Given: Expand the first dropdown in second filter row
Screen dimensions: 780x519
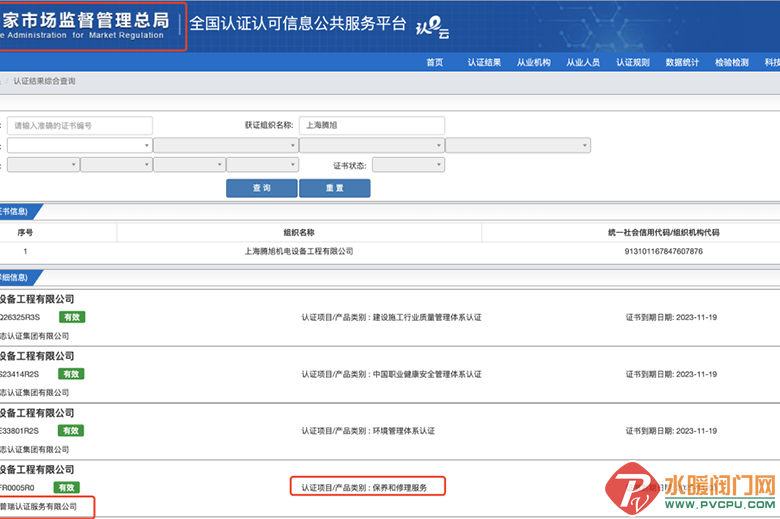Looking at the screenshot, I should (x=80, y=145).
